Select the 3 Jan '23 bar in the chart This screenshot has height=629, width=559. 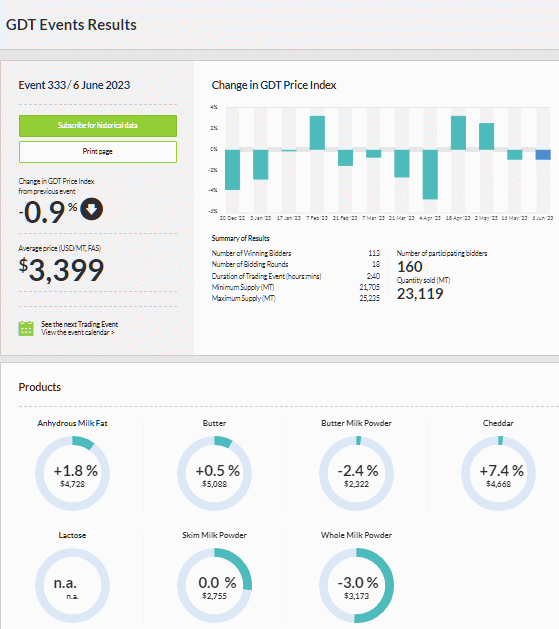tap(261, 164)
